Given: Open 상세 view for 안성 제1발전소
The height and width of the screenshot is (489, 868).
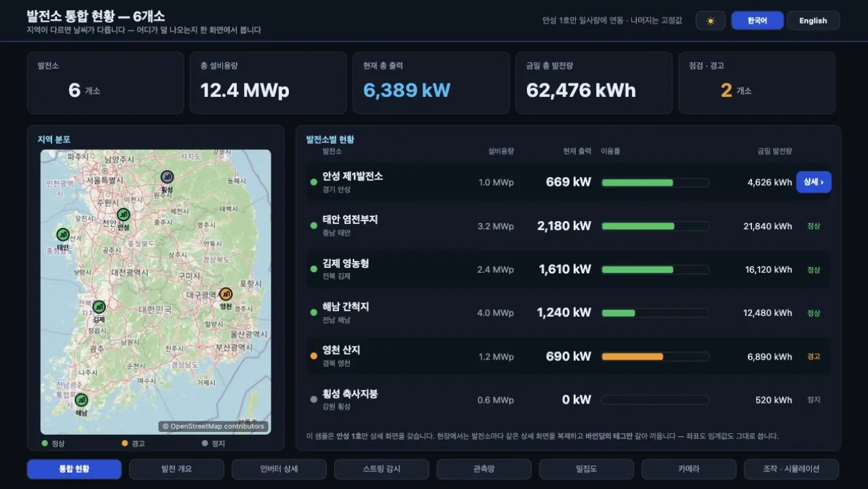Looking at the screenshot, I should (814, 182).
